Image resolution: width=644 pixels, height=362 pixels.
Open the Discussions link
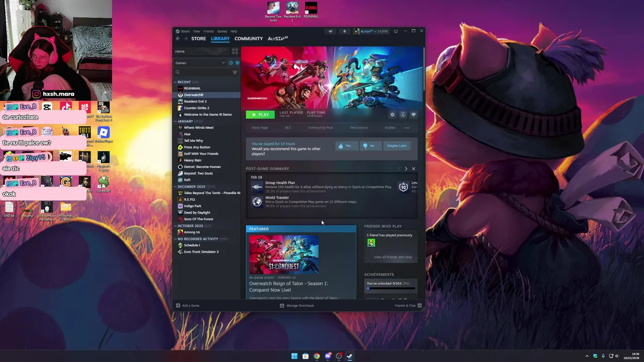359,128
